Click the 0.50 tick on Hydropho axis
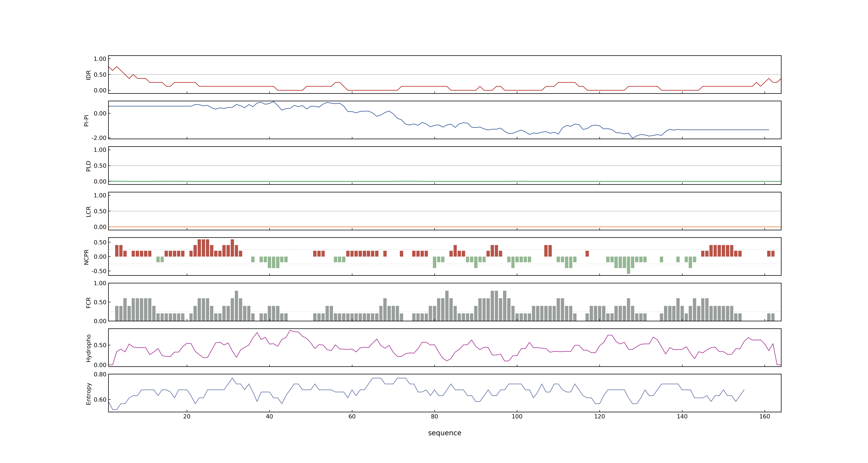The height and width of the screenshot is (463, 868). [100, 345]
